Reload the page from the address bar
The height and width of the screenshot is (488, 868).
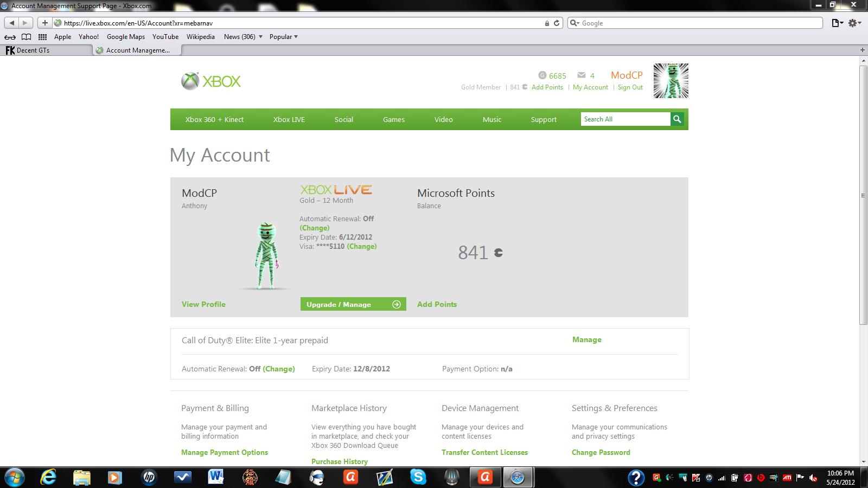pos(557,23)
